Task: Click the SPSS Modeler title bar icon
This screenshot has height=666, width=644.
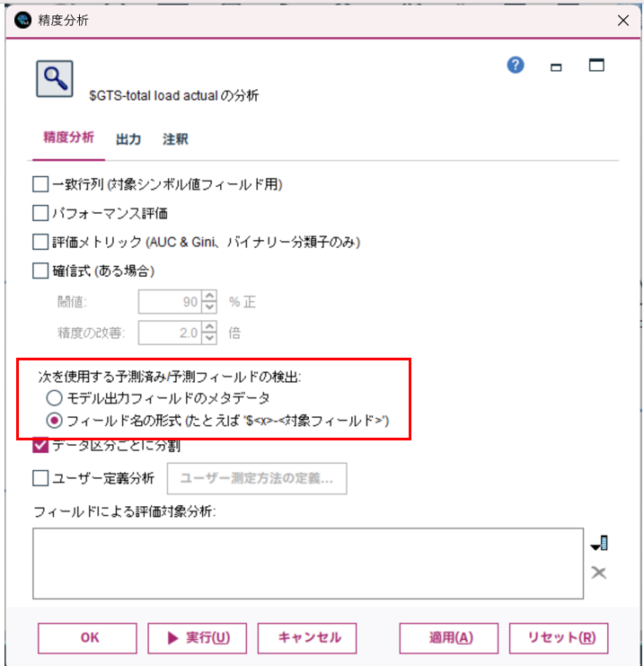Action: click(x=23, y=20)
